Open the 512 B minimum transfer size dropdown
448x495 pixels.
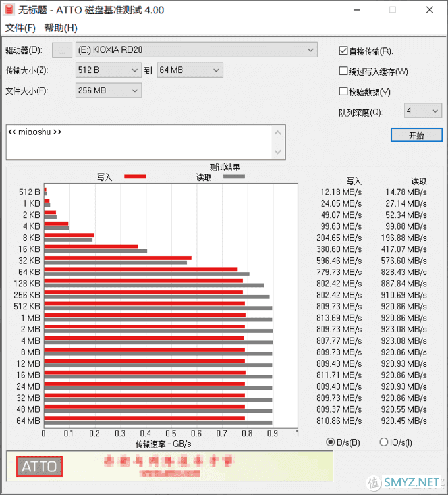[109, 70]
